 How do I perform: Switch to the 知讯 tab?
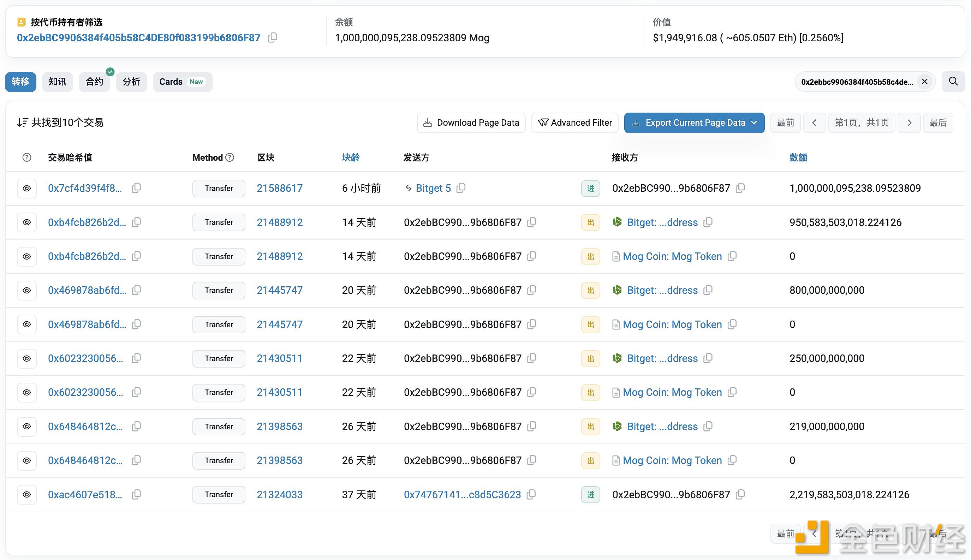pyautogui.click(x=57, y=82)
